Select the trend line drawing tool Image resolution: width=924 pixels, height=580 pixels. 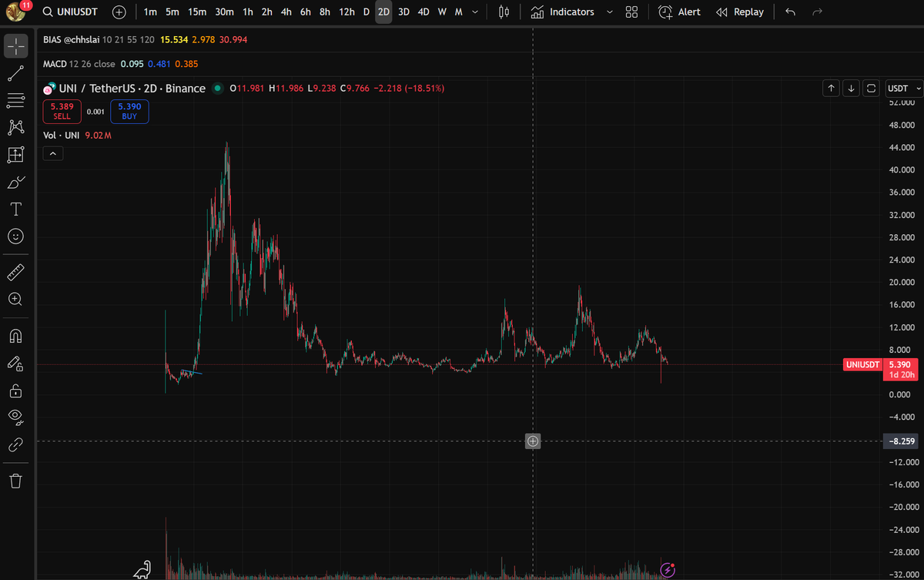[15, 74]
